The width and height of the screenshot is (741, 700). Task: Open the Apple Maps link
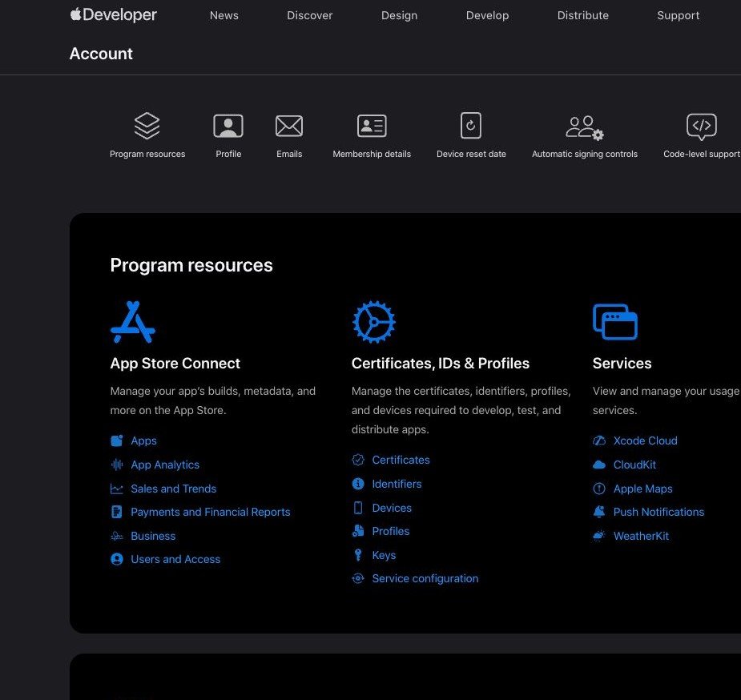click(642, 489)
